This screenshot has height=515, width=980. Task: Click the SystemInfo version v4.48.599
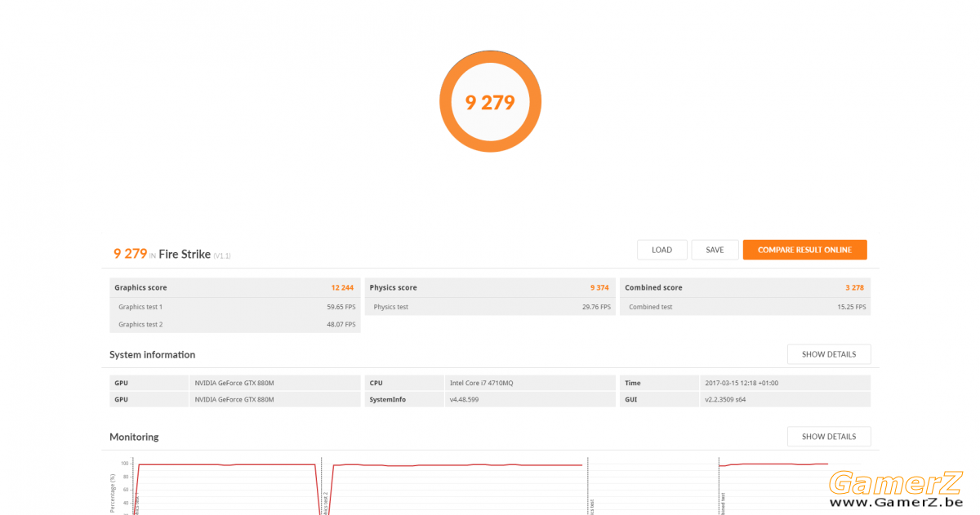464,400
